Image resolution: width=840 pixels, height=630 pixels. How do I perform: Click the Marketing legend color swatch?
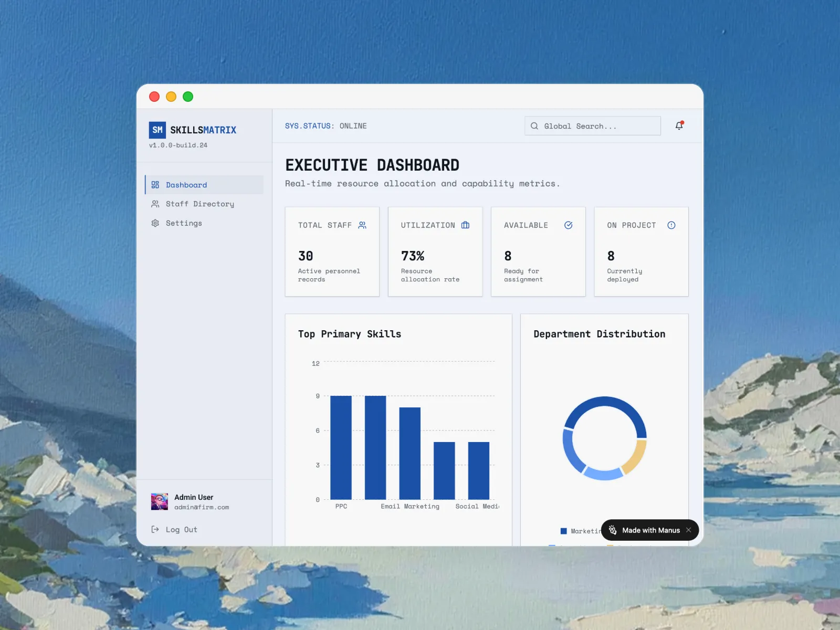point(563,531)
